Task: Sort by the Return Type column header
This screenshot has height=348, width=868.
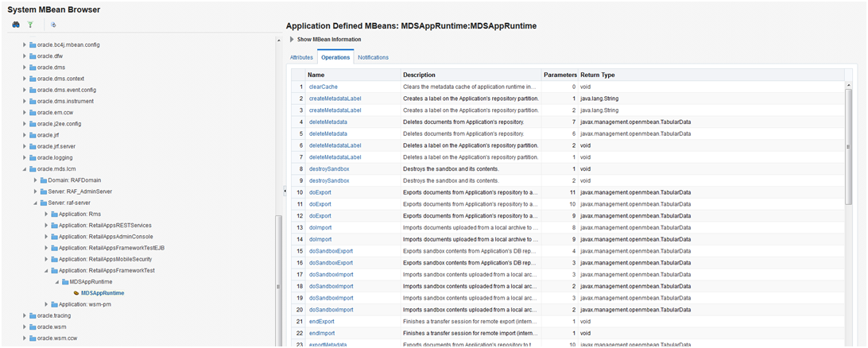Action: [711, 75]
